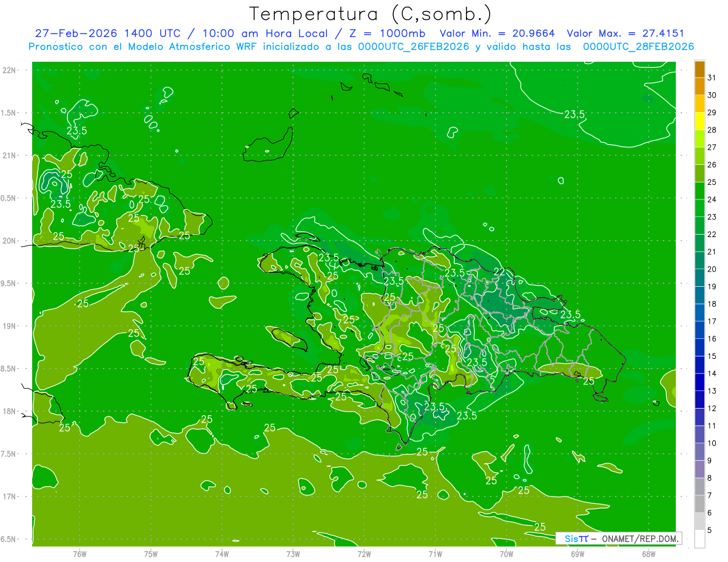
Task: Click the "17N" latitude axis label
Action: [x=8, y=497]
